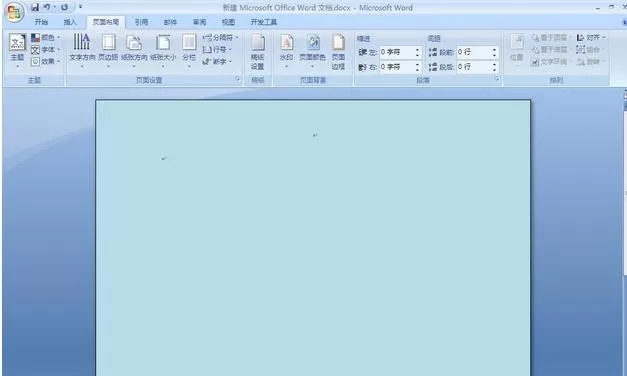Viewport: 627px width, 376px height.
Task: Undo the last action from the quick access toolbar
Action: [x=47, y=7]
